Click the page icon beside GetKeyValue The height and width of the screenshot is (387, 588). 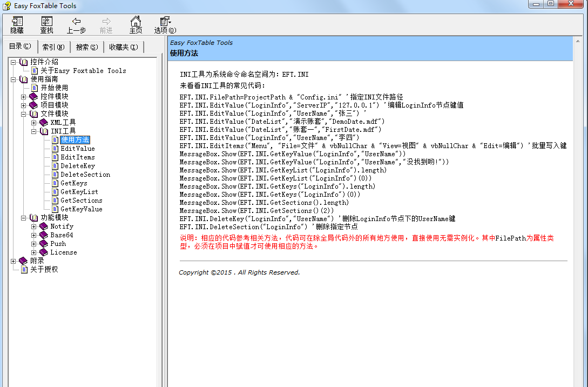[x=55, y=209]
